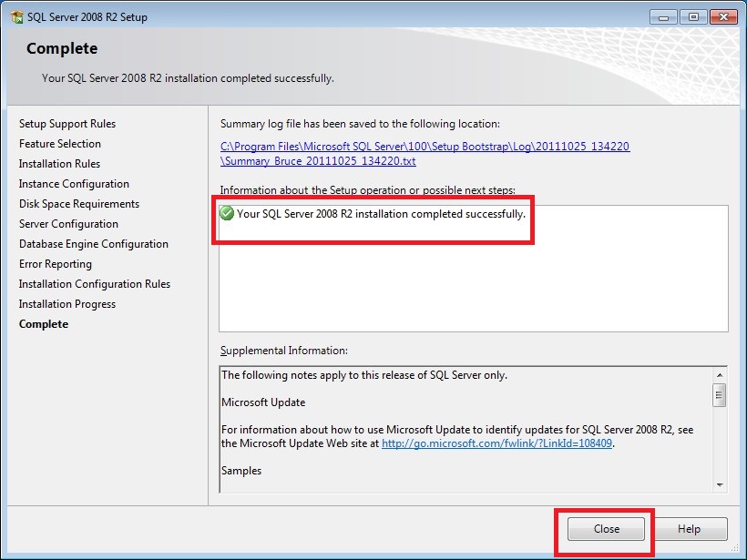Go to Installation Rules step
The height and width of the screenshot is (560, 747).
click(59, 164)
